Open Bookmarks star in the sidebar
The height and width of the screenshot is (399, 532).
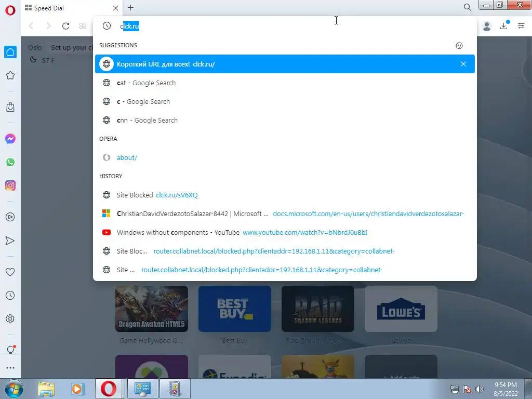point(10,75)
